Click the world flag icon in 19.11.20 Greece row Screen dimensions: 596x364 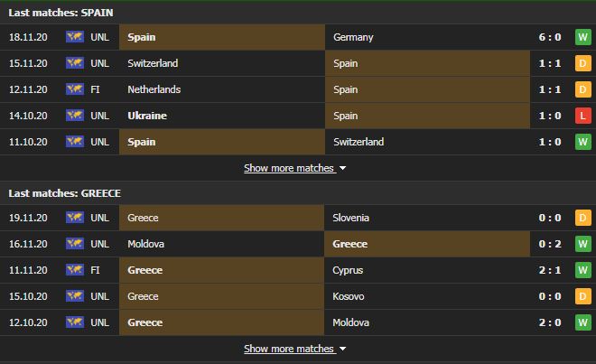(x=74, y=218)
